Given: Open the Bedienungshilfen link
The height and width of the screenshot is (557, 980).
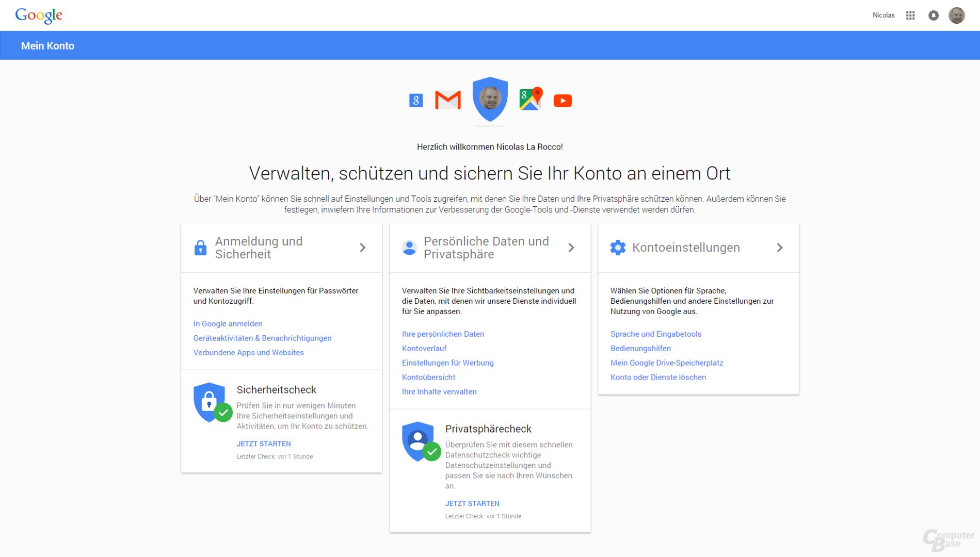Looking at the screenshot, I should [640, 349].
